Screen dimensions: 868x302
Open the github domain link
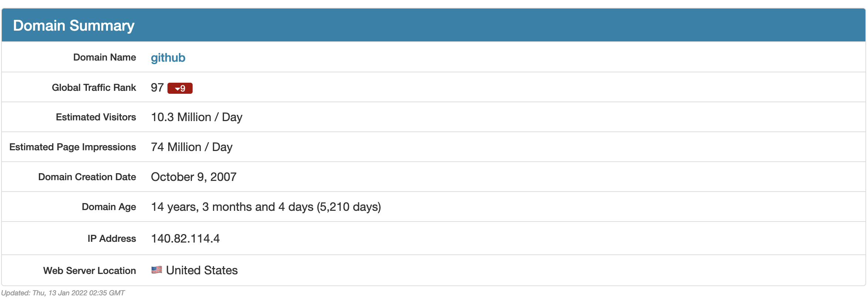click(168, 58)
